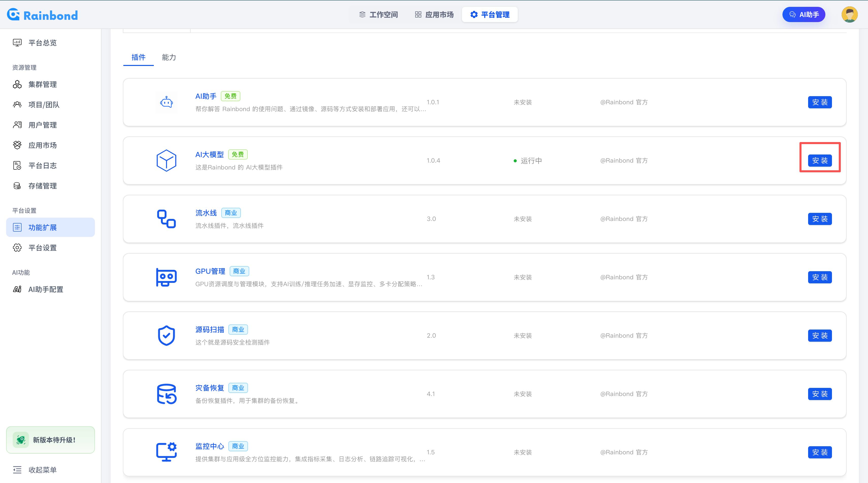The image size is (868, 483).
Task: Open the AI助手 button in header
Action: click(x=804, y=14)
